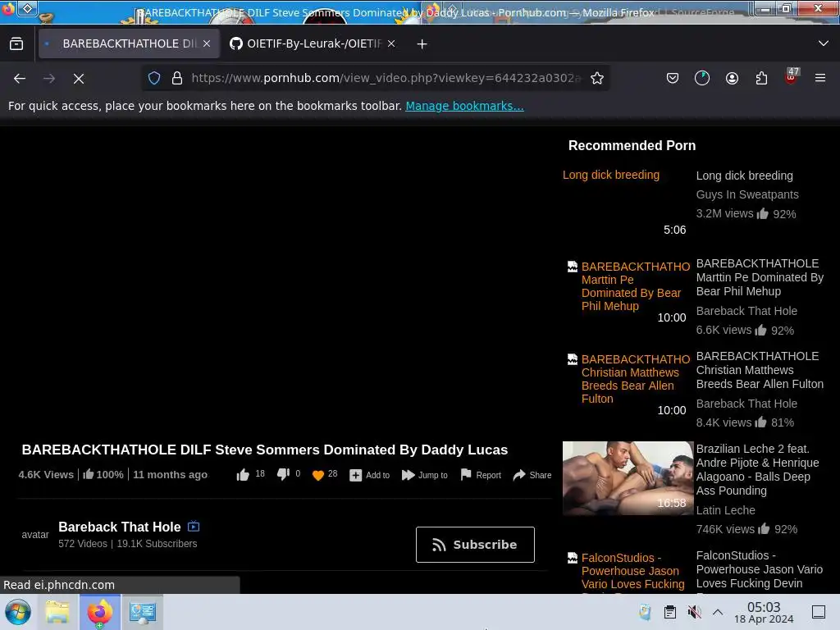Expand the list all tabs chevron
Viewport: 840px width, 630px height.
pyautogui.click(x=824, y=43)
